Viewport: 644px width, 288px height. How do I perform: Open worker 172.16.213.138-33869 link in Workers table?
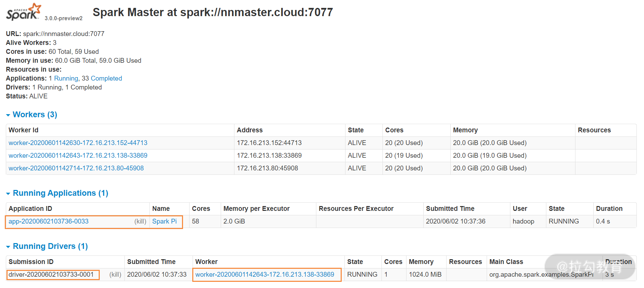pyautogui.click(x=78, y=155)
